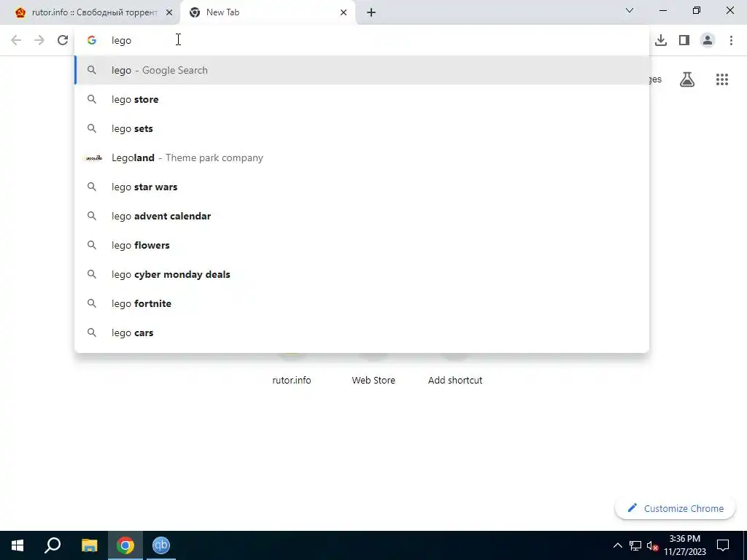The width and height of the screenshot is (747, 560).
Task: Open the Google apps grid
Action: coord(721,79)
